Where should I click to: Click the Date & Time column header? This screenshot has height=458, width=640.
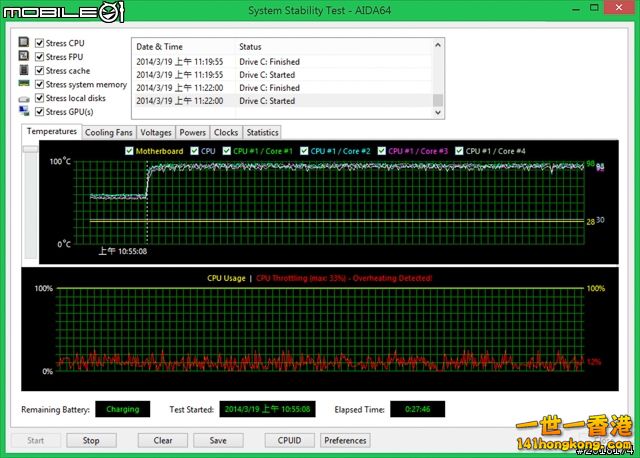pos(184,47)
